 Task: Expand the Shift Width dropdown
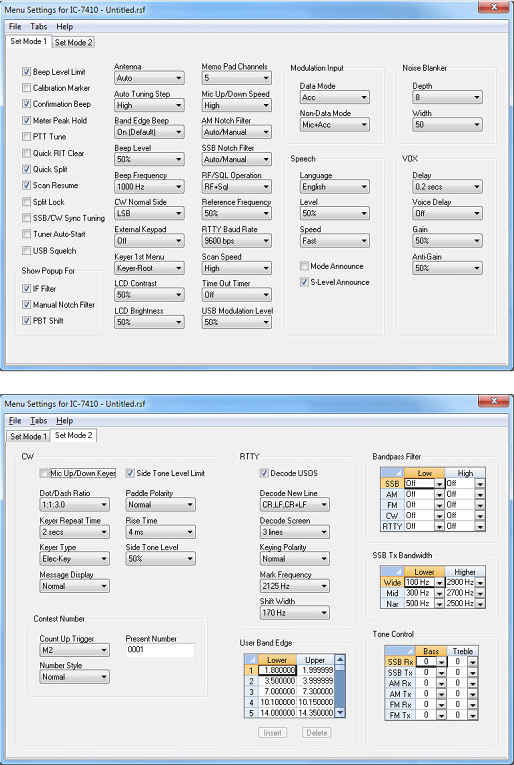295,613
